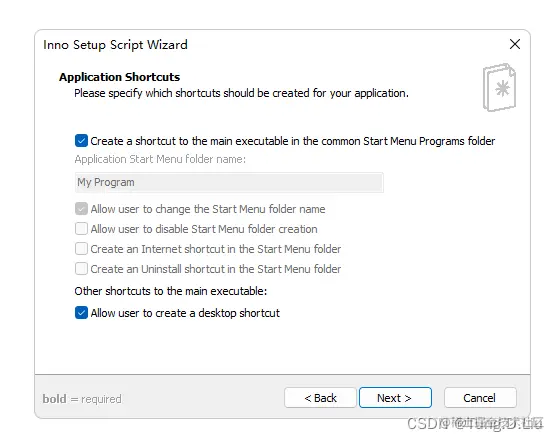Click the 'Application Start Menu folder name:' label

pyautogui.click(x=160, y=159)
